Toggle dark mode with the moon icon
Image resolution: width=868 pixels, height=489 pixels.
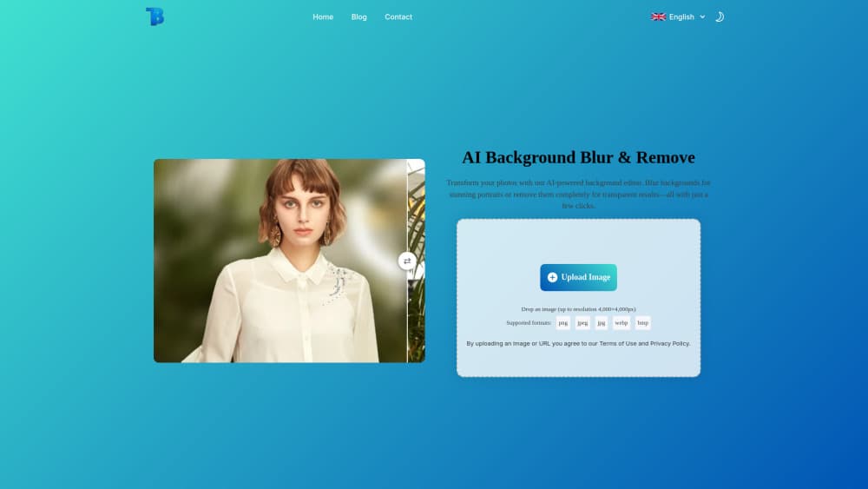pyautogui.click(x=719, y=17)
